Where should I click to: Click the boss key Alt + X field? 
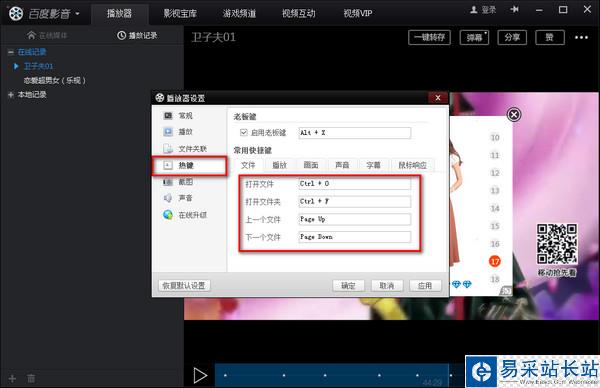click(x=354, y=133)
